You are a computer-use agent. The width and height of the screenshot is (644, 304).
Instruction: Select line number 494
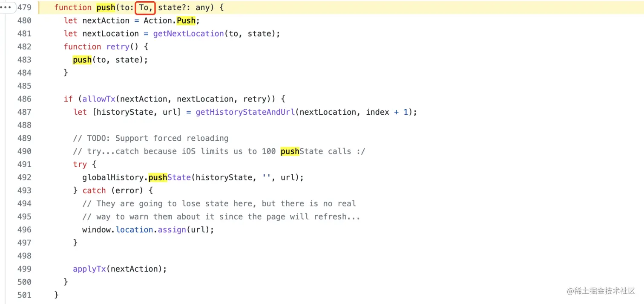(24, 203)
